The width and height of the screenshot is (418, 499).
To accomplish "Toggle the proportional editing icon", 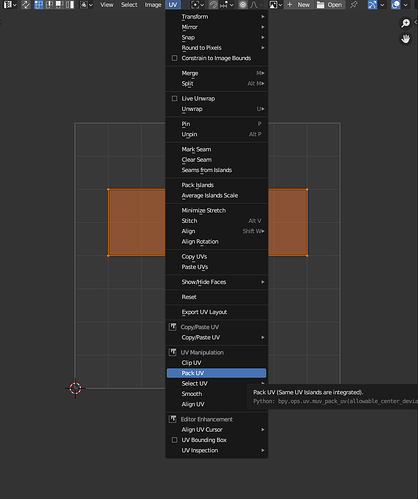I will [243, 5].
